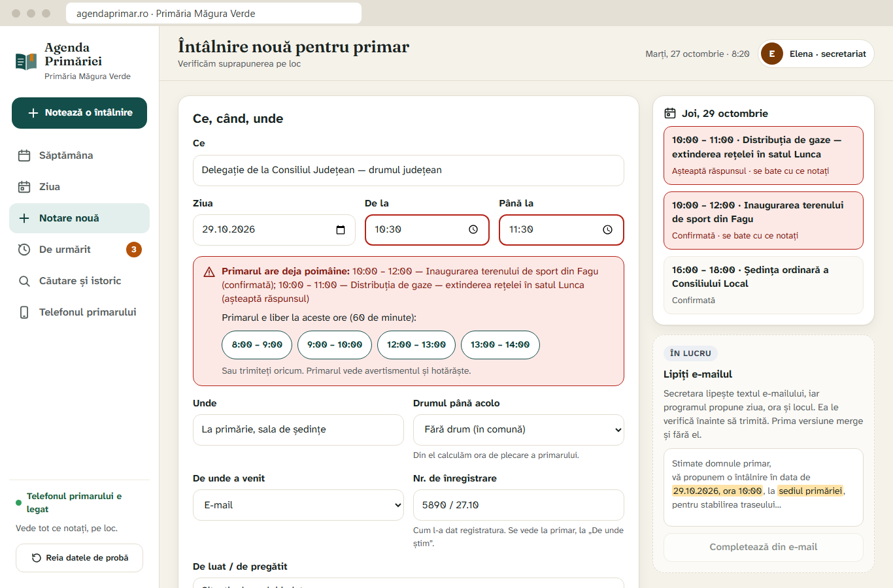Open the Drumul până acolo dropdown
893x588 pixels.
point(518,430)
